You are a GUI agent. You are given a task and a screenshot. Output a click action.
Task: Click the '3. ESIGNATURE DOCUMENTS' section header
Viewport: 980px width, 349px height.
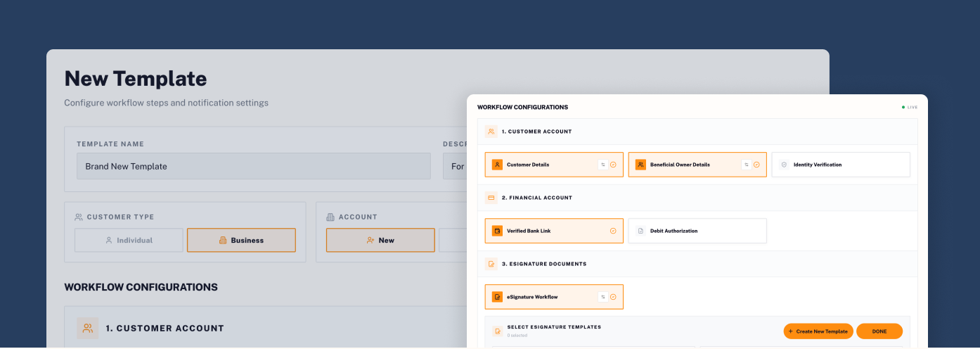[x=544, y=264]
